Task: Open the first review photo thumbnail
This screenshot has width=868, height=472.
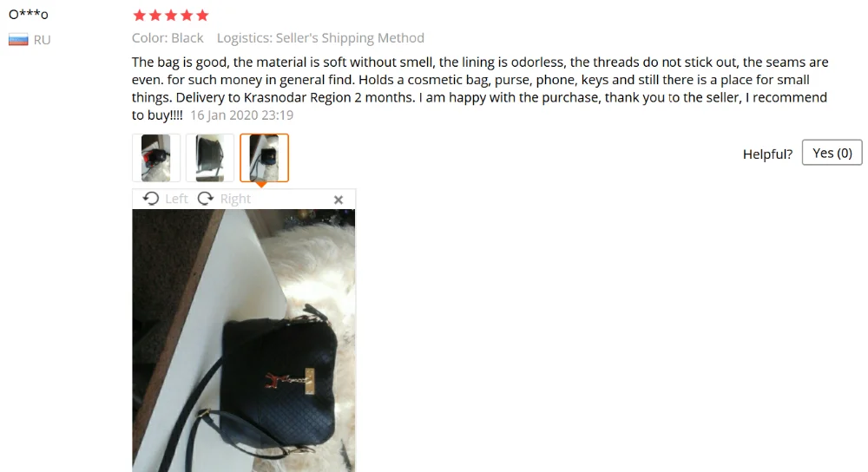Action: tap(156, 158)
